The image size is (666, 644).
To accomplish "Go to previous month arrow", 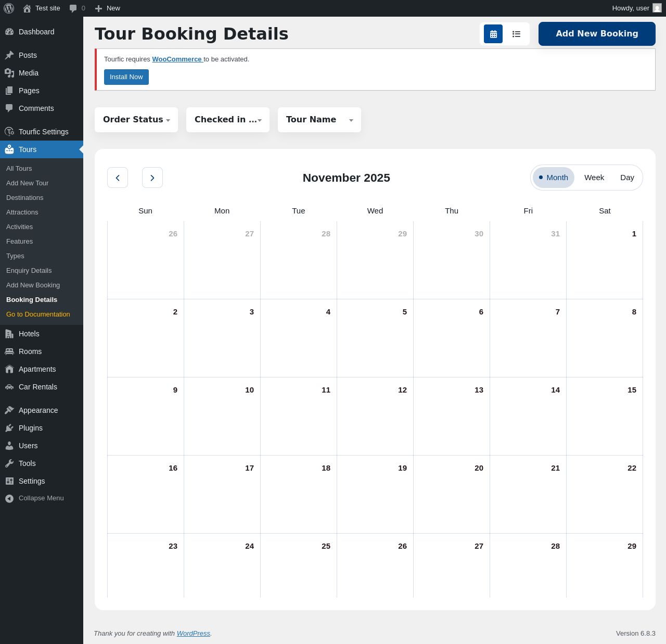I will pos(118,178).
